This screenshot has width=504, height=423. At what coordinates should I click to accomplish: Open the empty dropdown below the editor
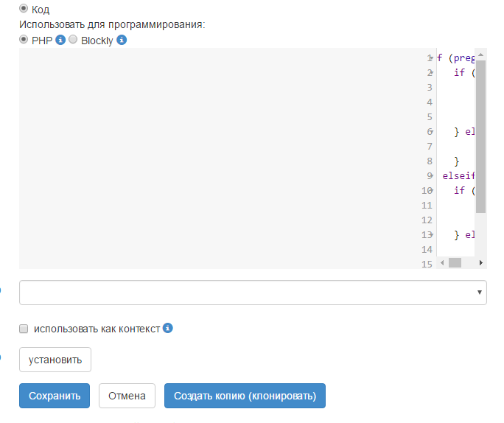[253, 293]
